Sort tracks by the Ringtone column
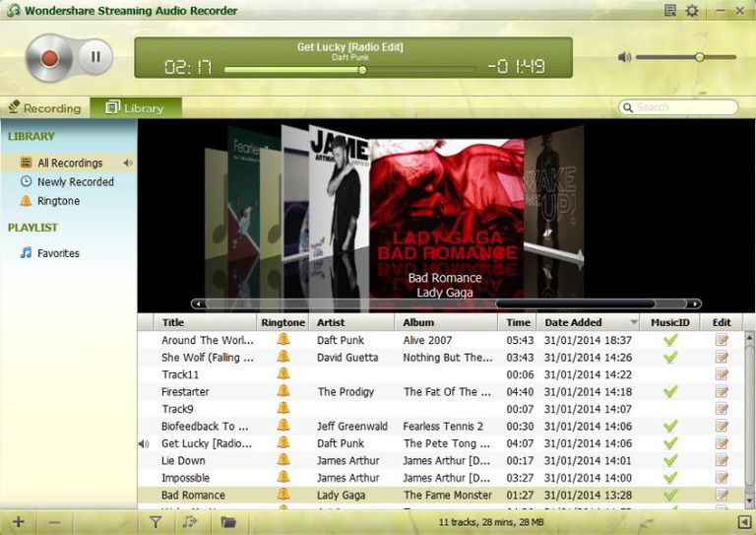 click(283, 322)
